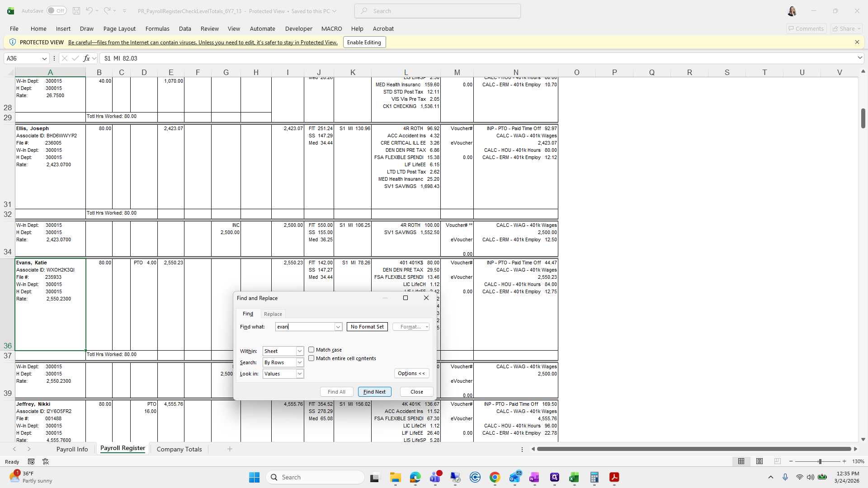Click the New Sheet plus icon
Image resolution: width=868 pixels, height=488 pixels.
click(x=230, y=449)
